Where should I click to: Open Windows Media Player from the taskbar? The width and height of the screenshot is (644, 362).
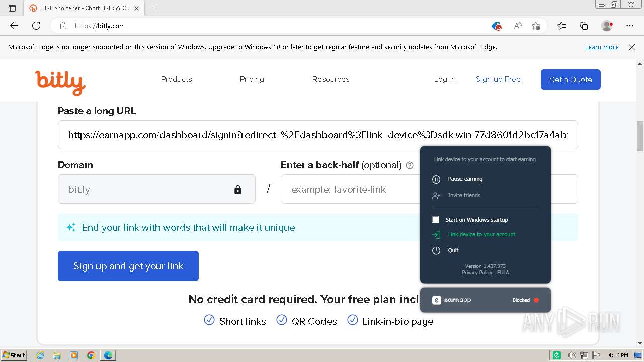coord(74,355)
